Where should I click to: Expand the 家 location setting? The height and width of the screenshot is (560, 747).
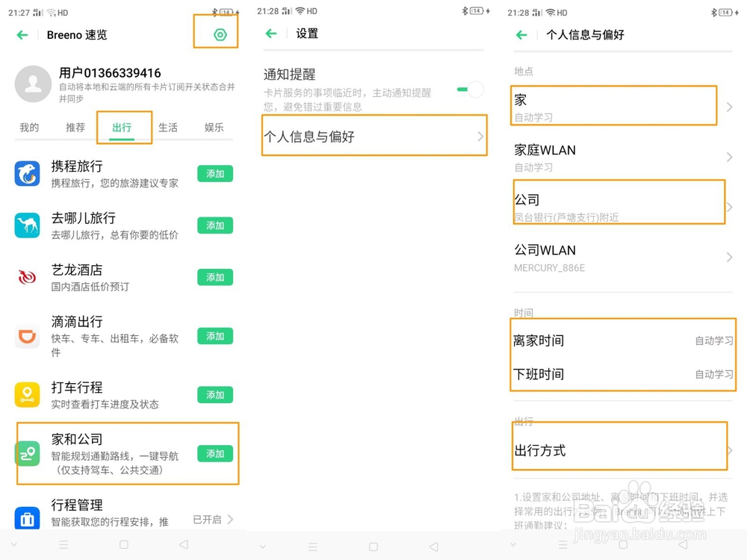(x=620, y=107)
